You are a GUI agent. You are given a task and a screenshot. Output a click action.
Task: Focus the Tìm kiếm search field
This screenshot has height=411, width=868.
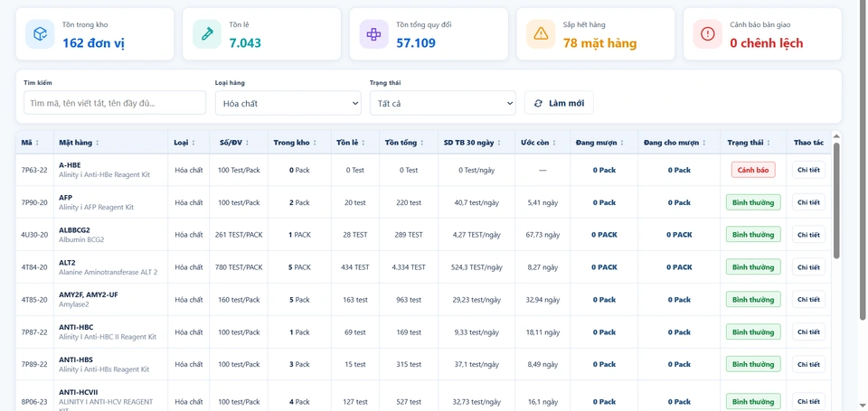(x=115, y=103)
